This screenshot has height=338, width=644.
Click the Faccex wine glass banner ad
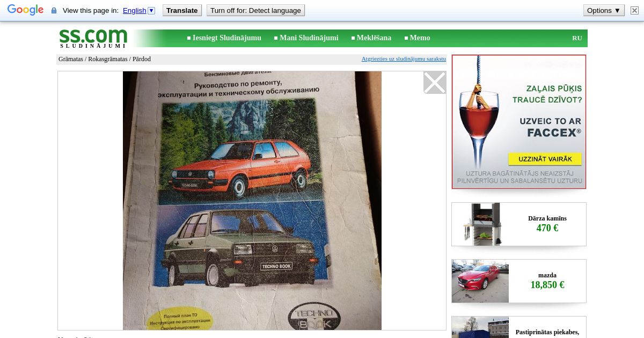point(519,122)
